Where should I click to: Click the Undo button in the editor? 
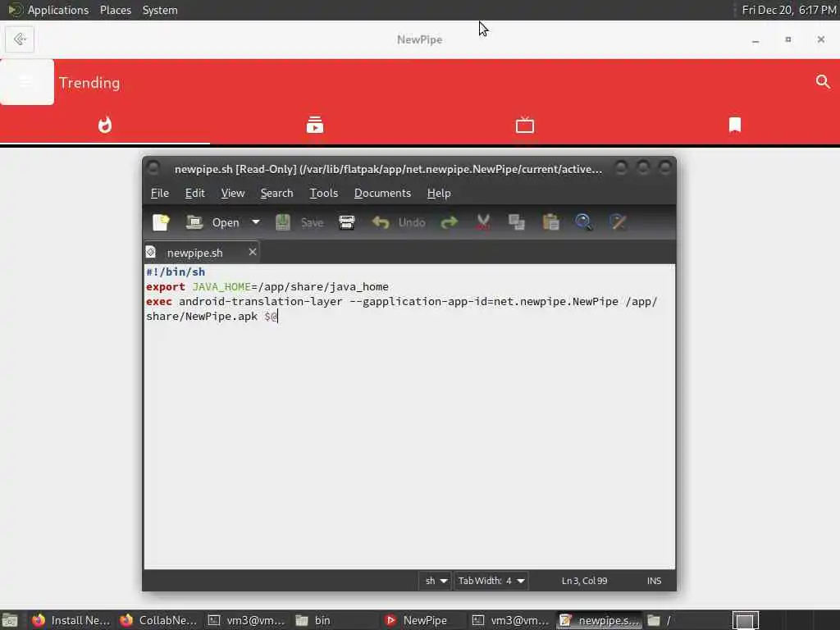coord(399,222)
